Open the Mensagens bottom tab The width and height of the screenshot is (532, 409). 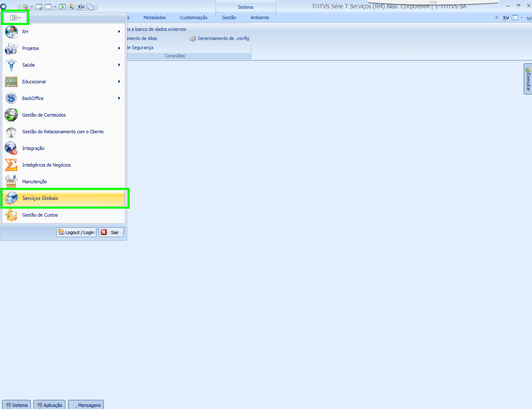coord(86,405)
